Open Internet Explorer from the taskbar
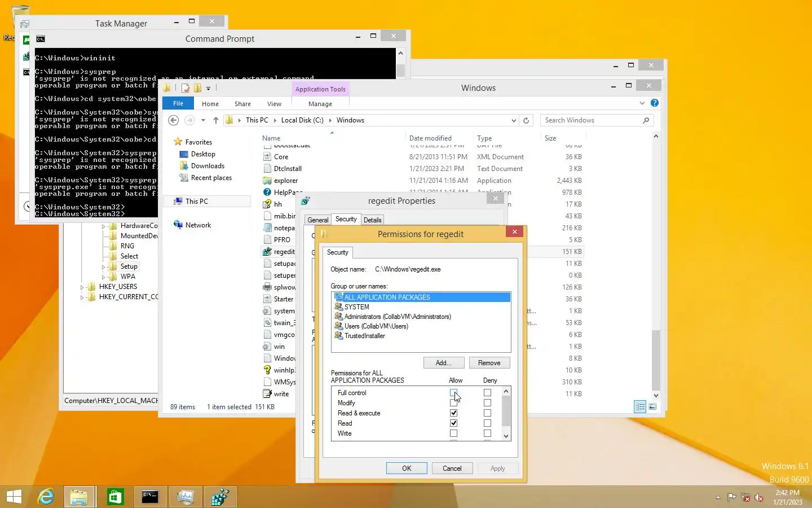The width and height of the screenshot is (812, 508). (46, 497)
